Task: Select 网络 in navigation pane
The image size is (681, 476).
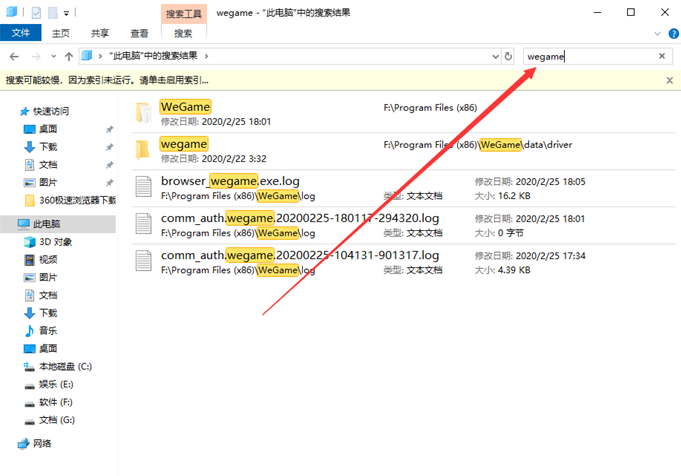Action: click(x=42, y=443)
